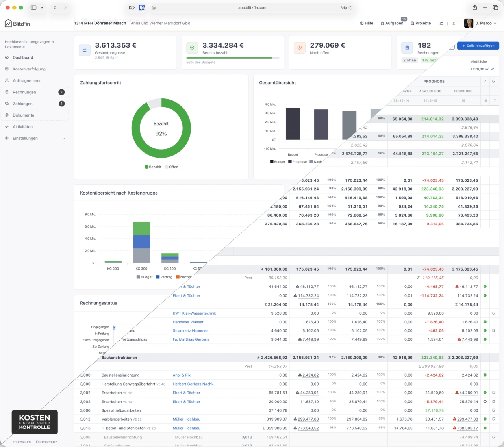Open Kostenverfolgung in the sidebar
This screenshot has height=447, width=504.
coord(29,69)
